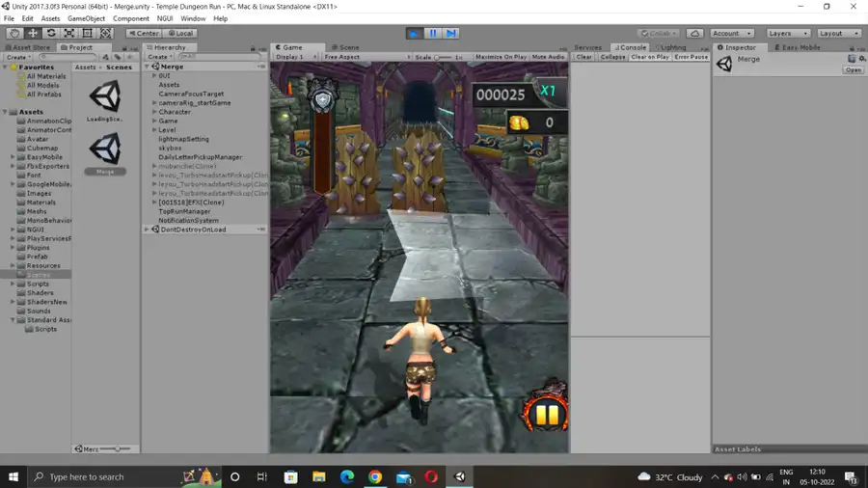868x488 pixels.
Task: Expand the EasyMobile folder
Action: coord(13,157)
